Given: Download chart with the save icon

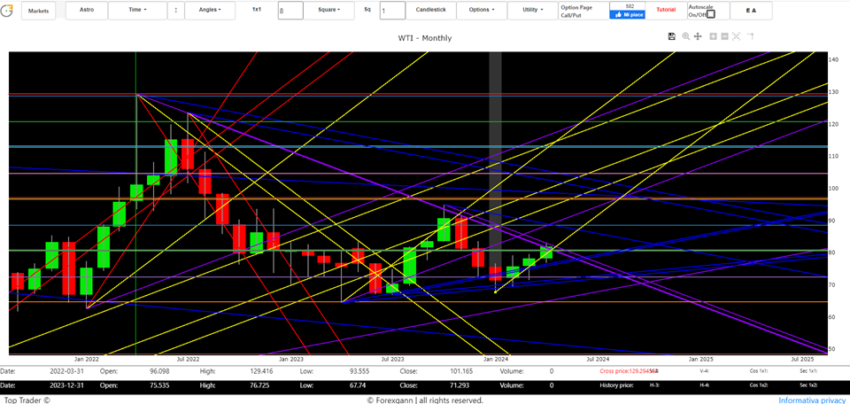Looking at the screenshot, I should point(672,36).
